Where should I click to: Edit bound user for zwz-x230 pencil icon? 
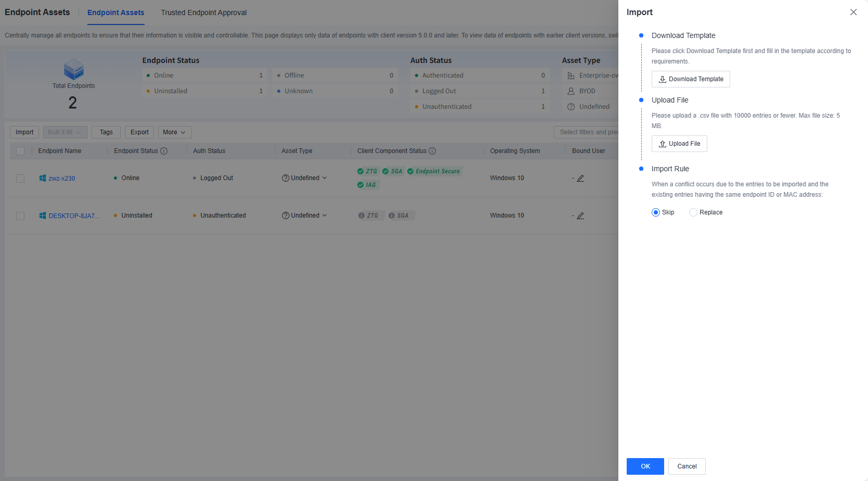(581, 178)
